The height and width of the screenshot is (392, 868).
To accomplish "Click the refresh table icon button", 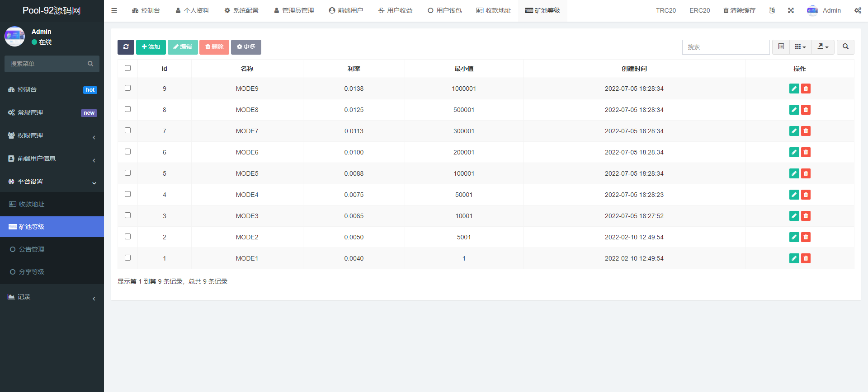I will pyautogui.click(x=126, y=47).
